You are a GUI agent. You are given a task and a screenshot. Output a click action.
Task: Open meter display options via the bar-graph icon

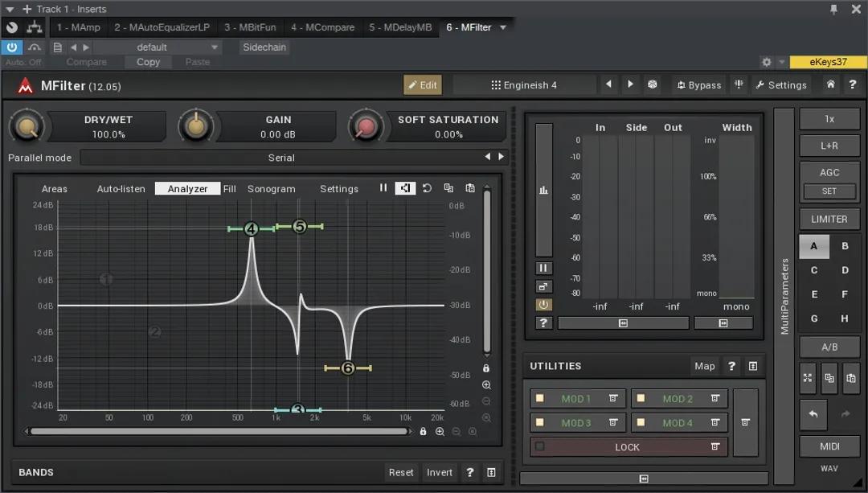[543, 190]
